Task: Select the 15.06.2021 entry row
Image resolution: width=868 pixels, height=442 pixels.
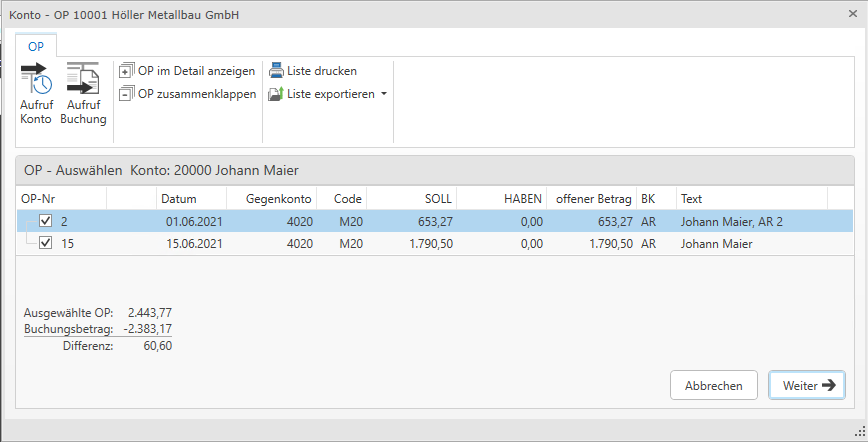Action: 192,243
